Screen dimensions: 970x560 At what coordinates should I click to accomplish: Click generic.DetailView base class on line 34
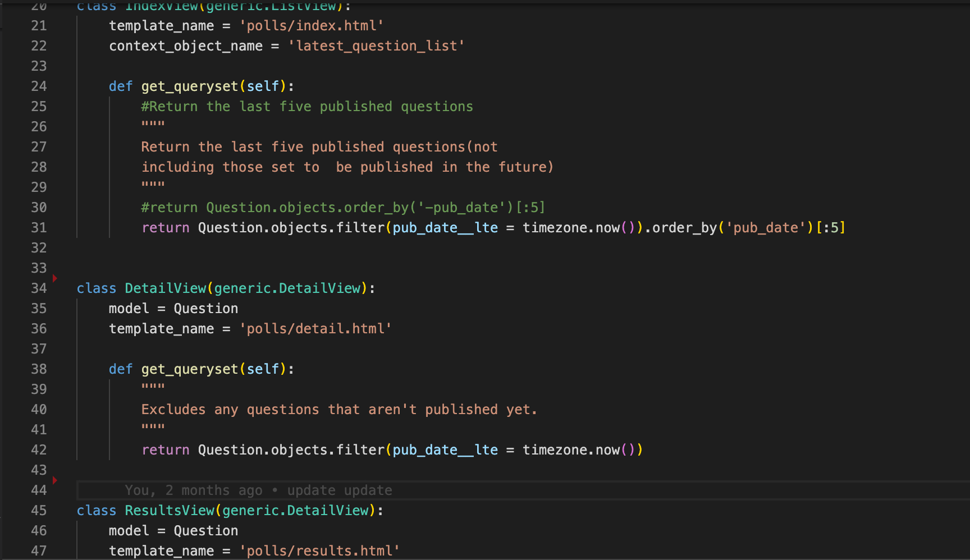(287, 288)
